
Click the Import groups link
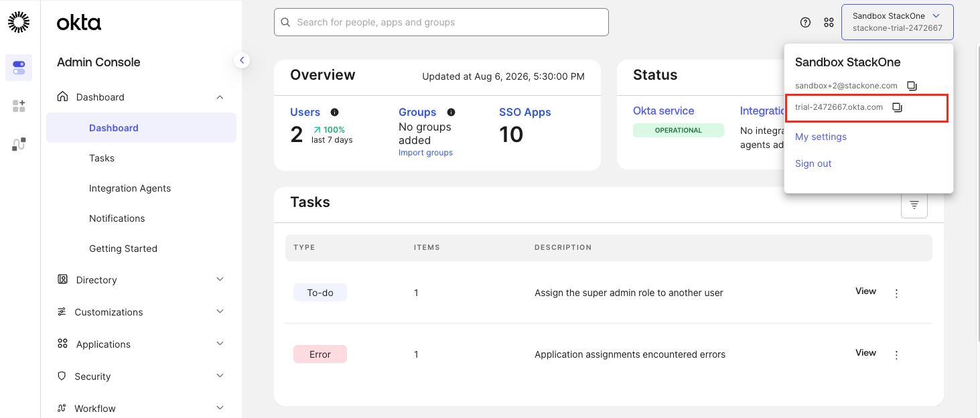click(425, 153)
